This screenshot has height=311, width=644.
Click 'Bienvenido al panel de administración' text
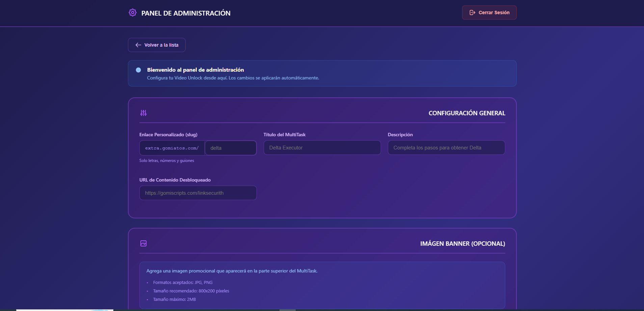[x=195, y=70]
